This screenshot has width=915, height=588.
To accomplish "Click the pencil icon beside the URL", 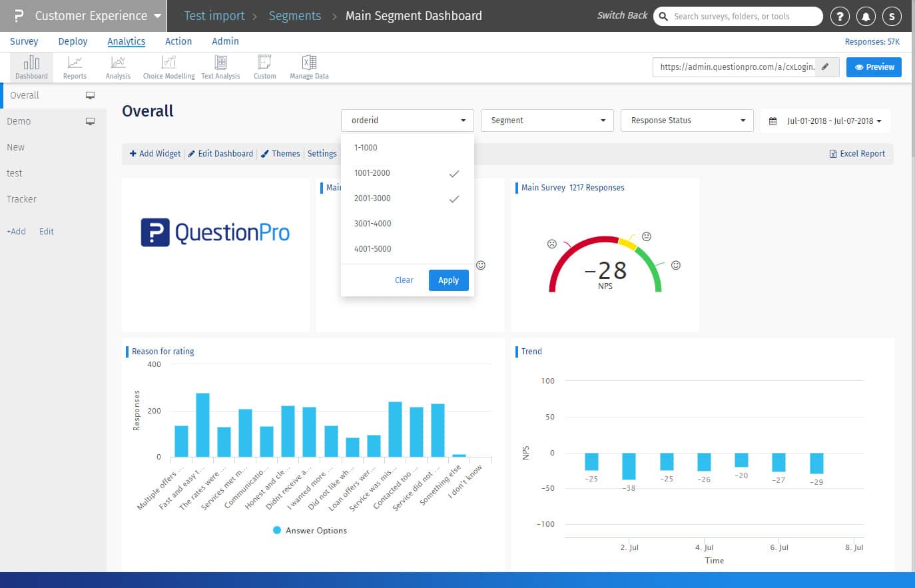I will (x=826, y=67).
